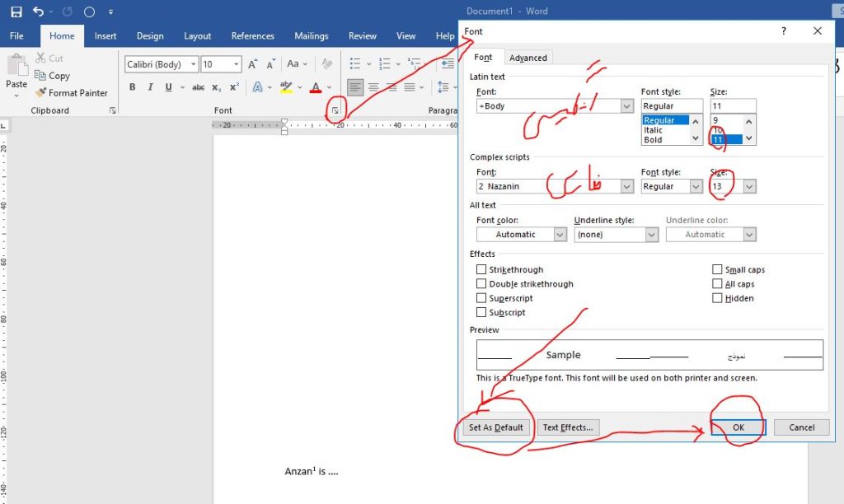Image resolution: width=844 pixels, height=504 pixels.
Task: Click the Format Painter tool
Action: 72,93
